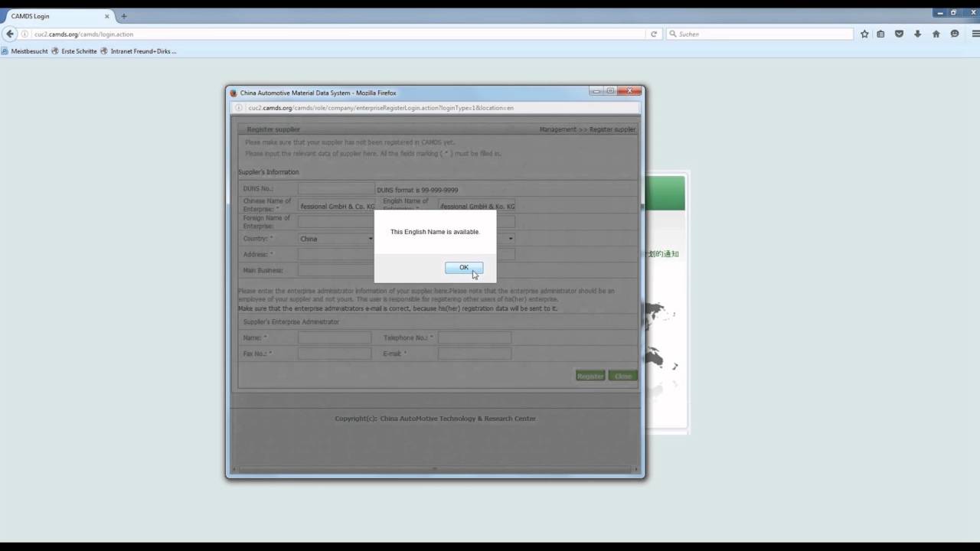Image resolution: width=980 pixels, height=551 pixels.
Task: Focus the Suchen search box
Action: tap(759, 34)
